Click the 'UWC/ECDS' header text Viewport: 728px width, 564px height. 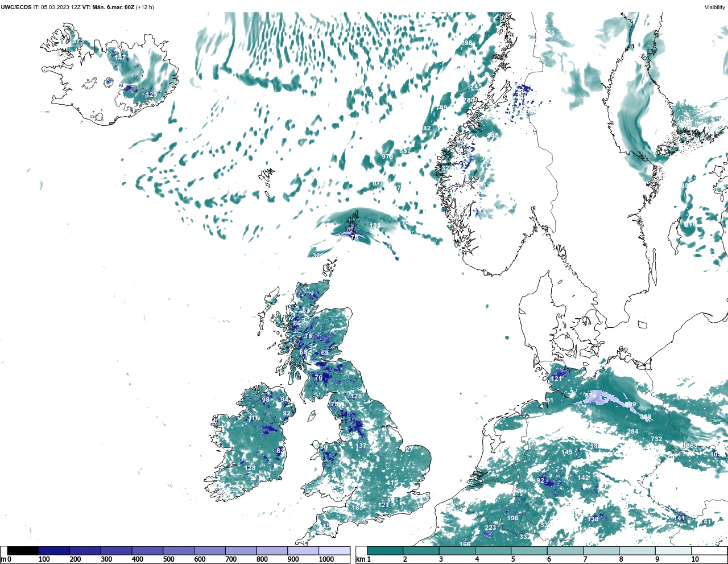tap(16, 7)
